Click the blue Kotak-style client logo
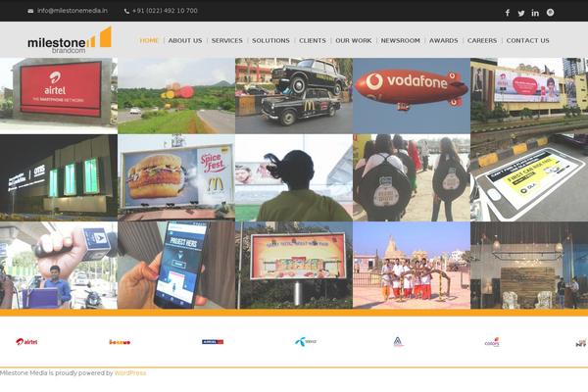The image size is (588, 392). [213, 342]
